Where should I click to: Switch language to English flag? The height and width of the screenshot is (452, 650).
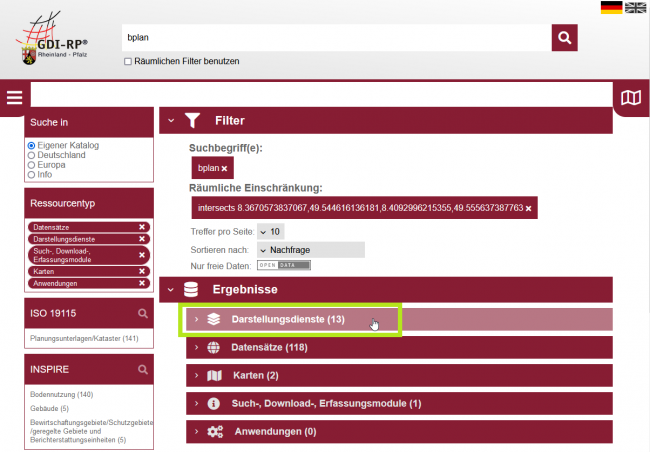pos(635,7)
